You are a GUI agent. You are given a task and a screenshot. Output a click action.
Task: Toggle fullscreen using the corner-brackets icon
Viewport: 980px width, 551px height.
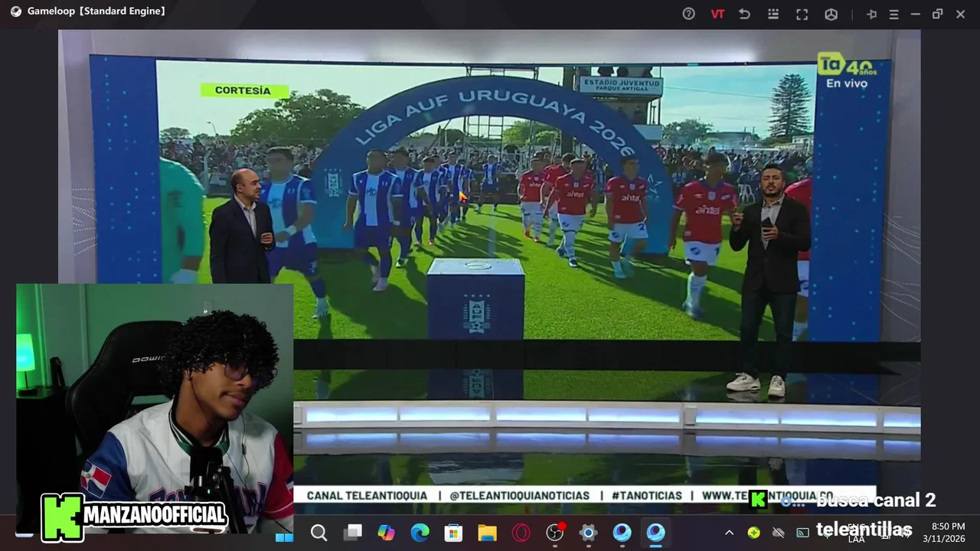[802, 14]
